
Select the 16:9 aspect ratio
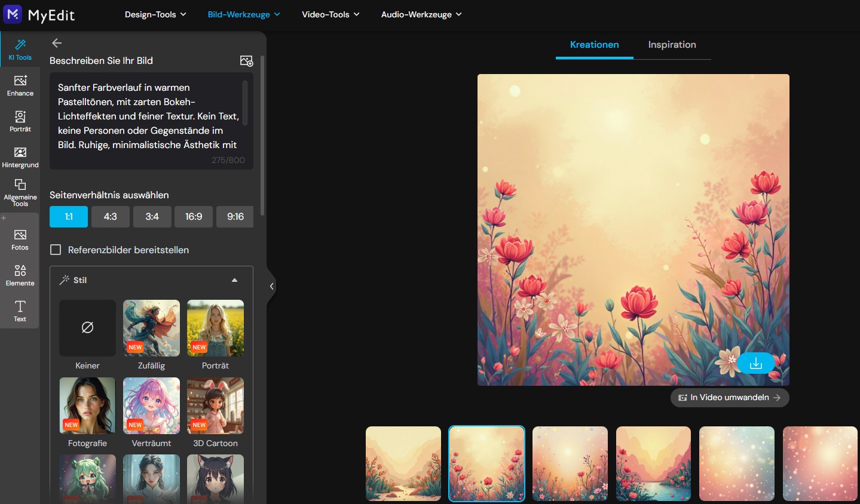pos(194,217)
